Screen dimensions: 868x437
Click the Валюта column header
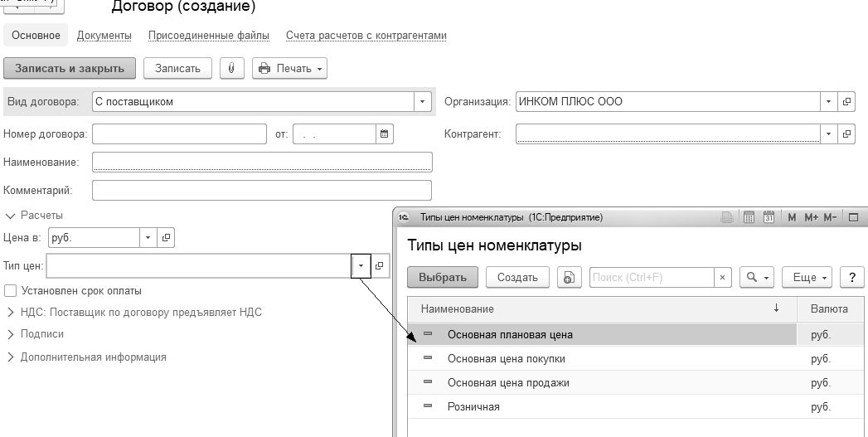[x=829, y=309]
